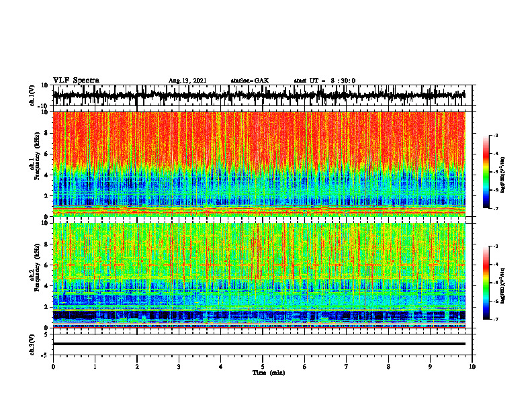The width and height of the screenshot is (532, 411).
Task: Click time axis tick label "2"
Action: (x=137, y=367)
